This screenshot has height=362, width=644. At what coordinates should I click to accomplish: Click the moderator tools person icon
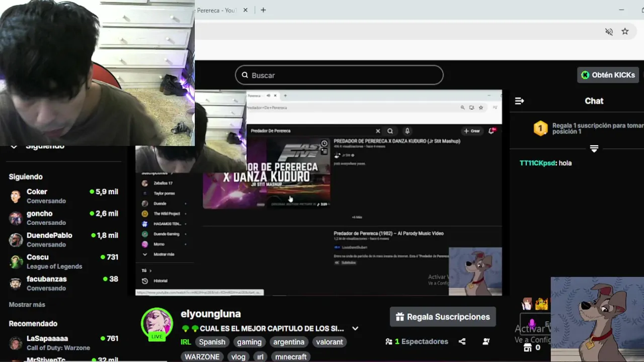tap(486, 341)
